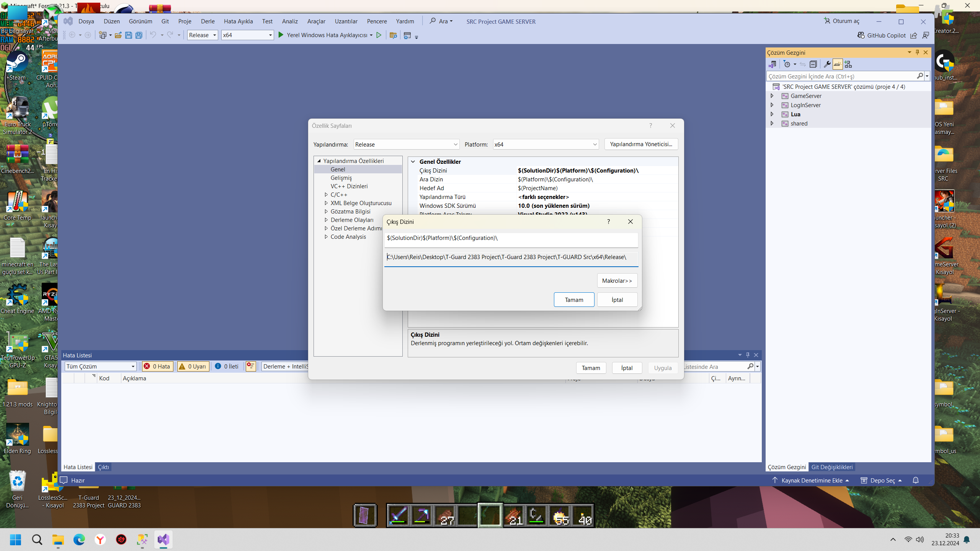Click the Open File folder icon in toolbar
Image resolution: width=980 pixels, height=551 pixels.
[x=118, y=35]
